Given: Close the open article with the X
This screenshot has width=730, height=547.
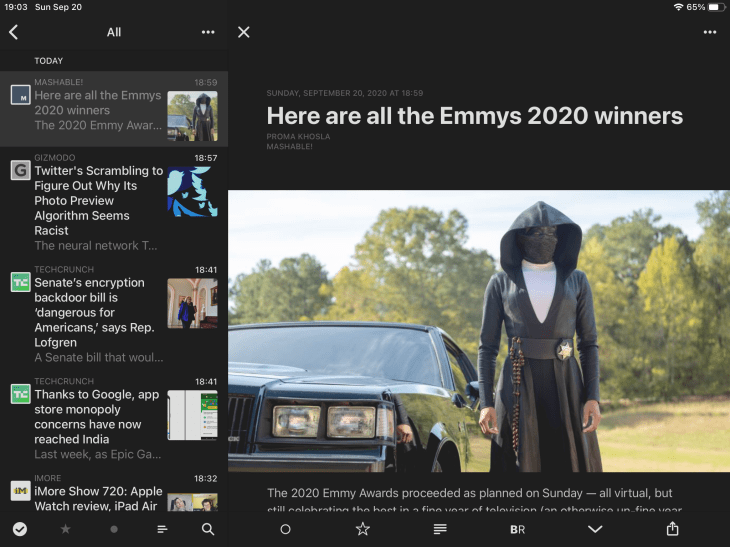Looking at the screenshot, I should click(243, 32).
